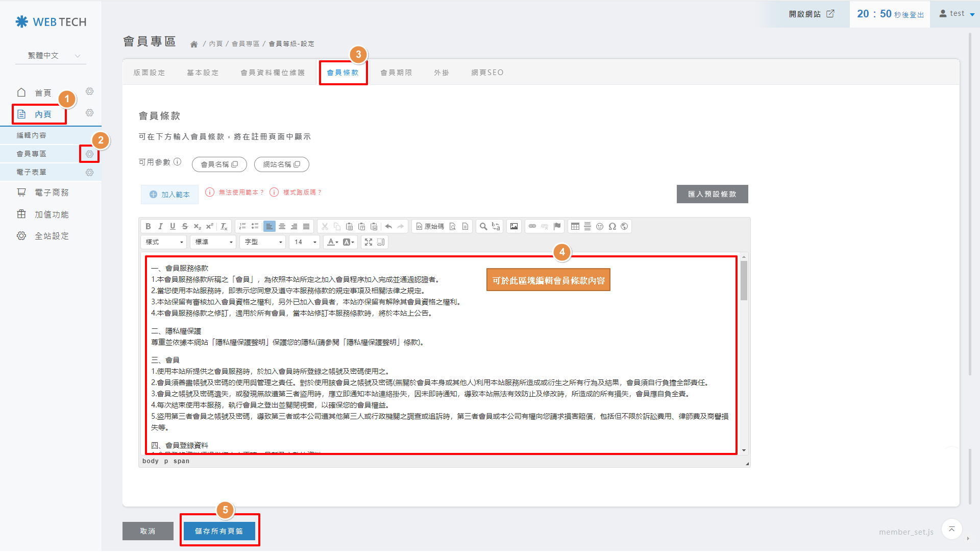This screenshot has height=552, width=980.
Task: Click the insert table icon
Action: pyautogui.click(x=575, y=227)
